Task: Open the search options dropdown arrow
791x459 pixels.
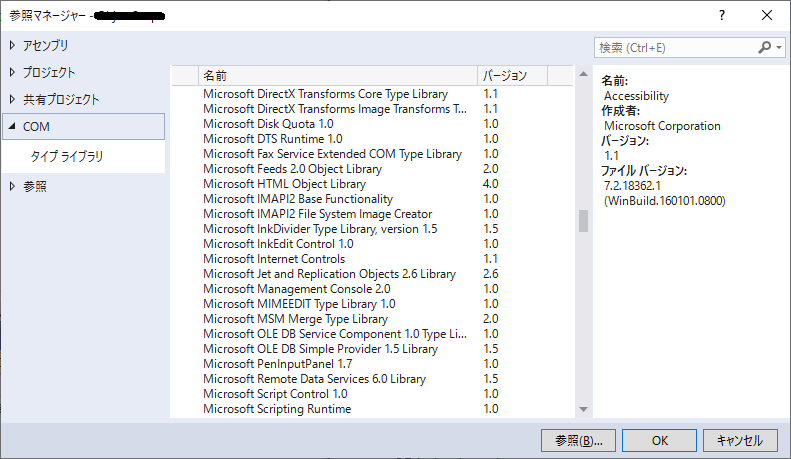Action: click(779, 47)
